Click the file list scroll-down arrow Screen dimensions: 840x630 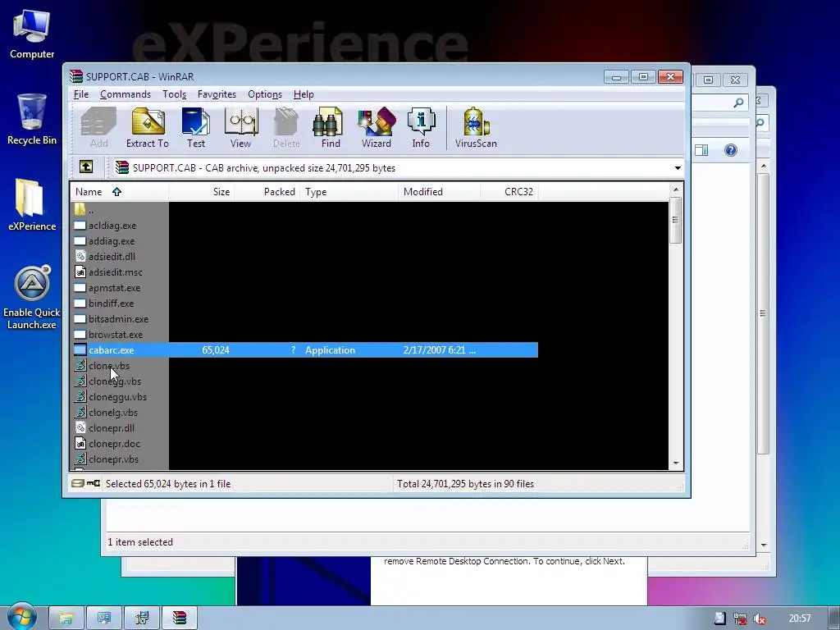[676, 463]
